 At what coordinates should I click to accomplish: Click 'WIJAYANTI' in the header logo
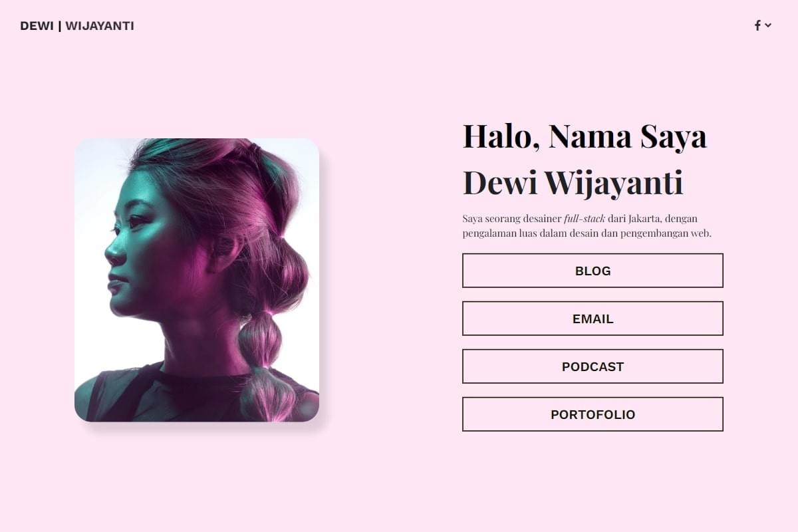point(100,26)
